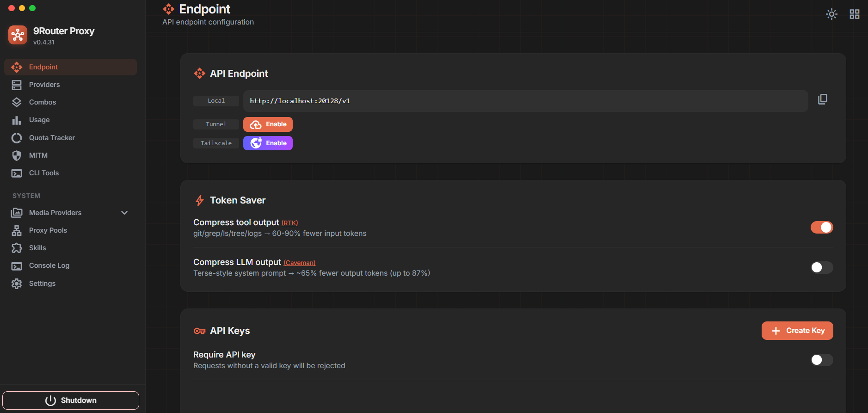Viewport: 868px width, 413px height.
Task: Click "API endpoint configuration" subtitle
Action: pyautogui.click(x=208, y=22)
